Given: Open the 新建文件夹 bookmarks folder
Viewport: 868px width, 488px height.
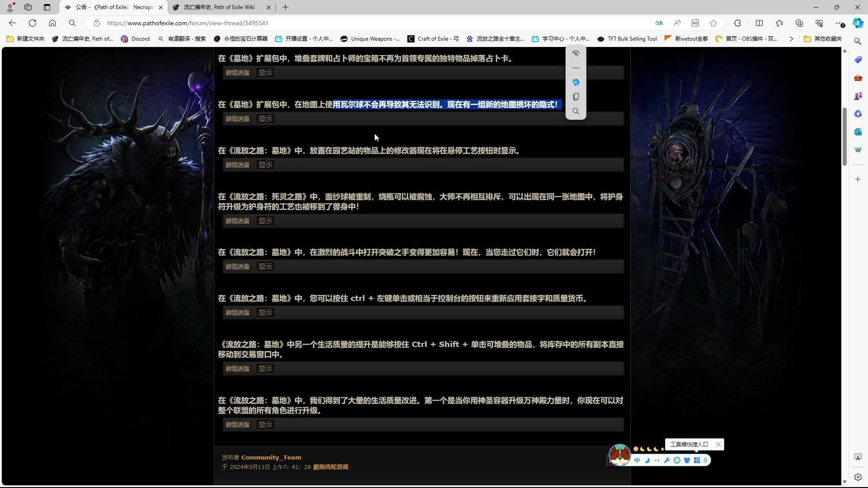Looking at the screenshot, I should 25,39.
